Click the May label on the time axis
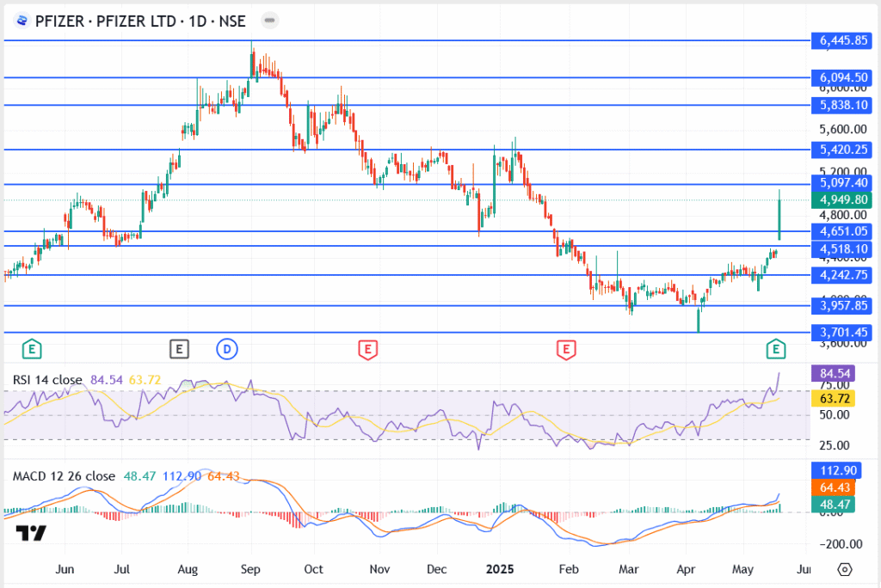Image resolution: width=881 pixels, height=588 pixels. point(742,569)
